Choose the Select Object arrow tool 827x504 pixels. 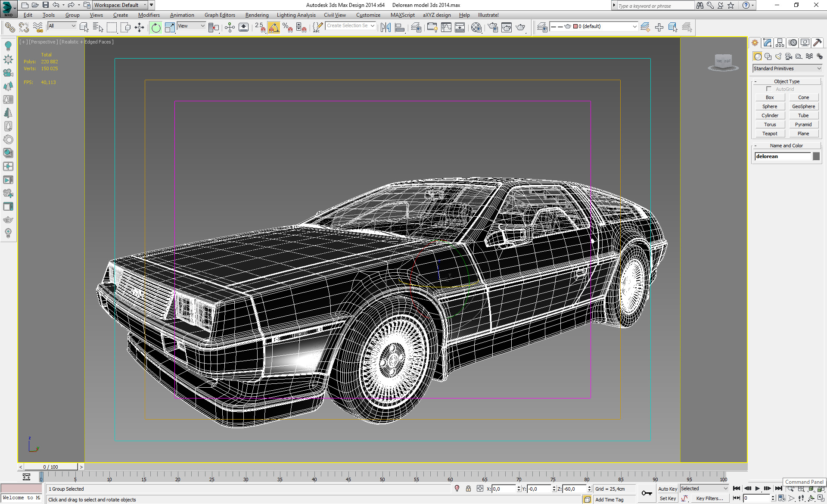coord(84,28)
